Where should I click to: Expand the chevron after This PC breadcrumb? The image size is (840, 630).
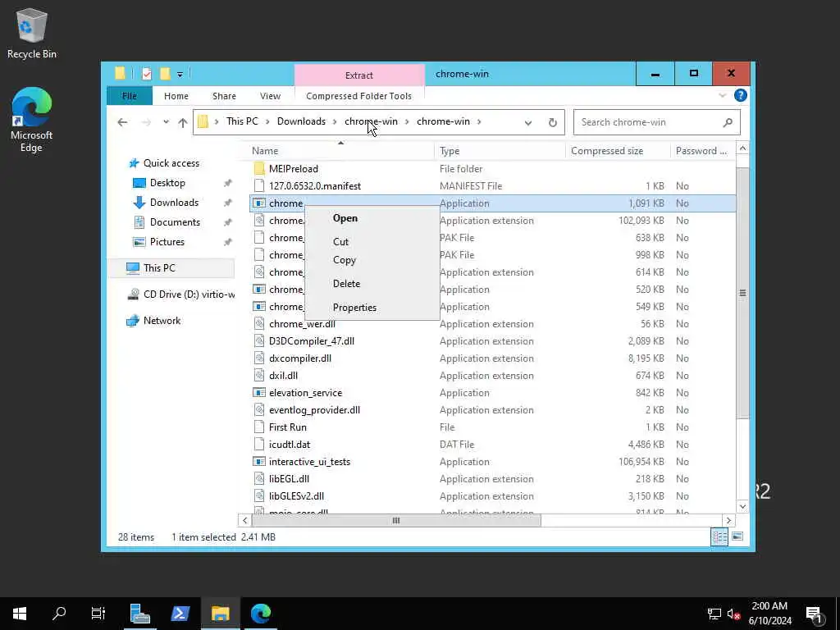tap(267, 122)
